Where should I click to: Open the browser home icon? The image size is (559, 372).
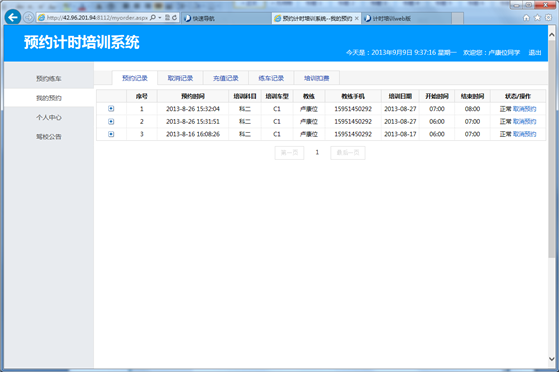[526, 17]
